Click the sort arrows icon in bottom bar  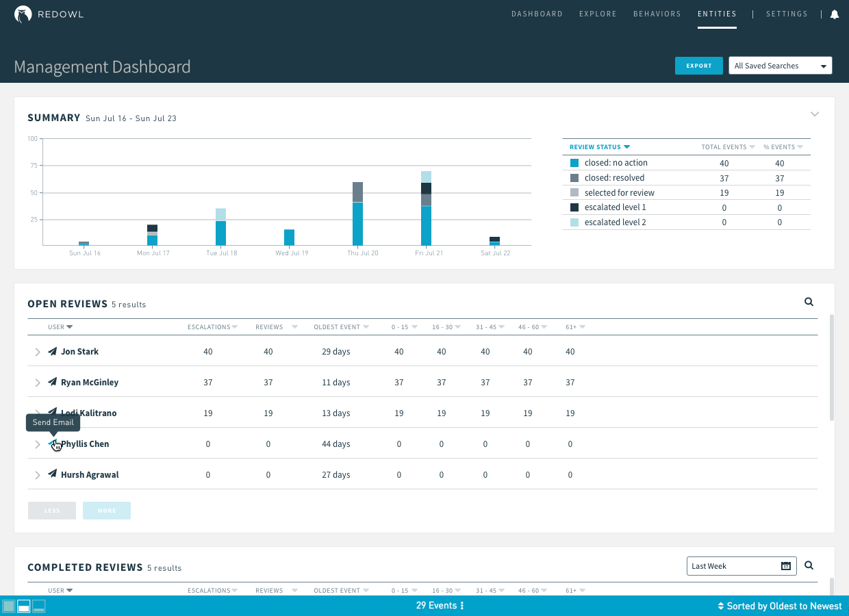pos(722,605)
